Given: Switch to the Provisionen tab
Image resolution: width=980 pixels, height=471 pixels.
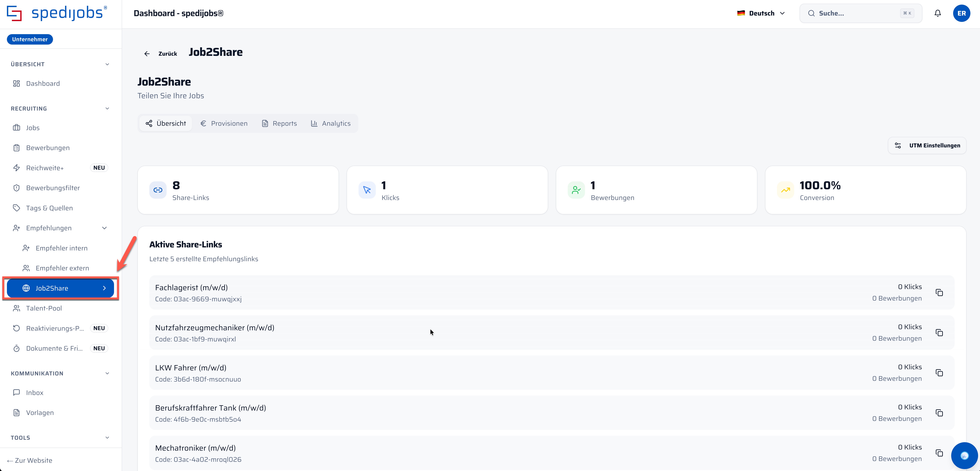Looking at the screenshot, I should [224, 123].
